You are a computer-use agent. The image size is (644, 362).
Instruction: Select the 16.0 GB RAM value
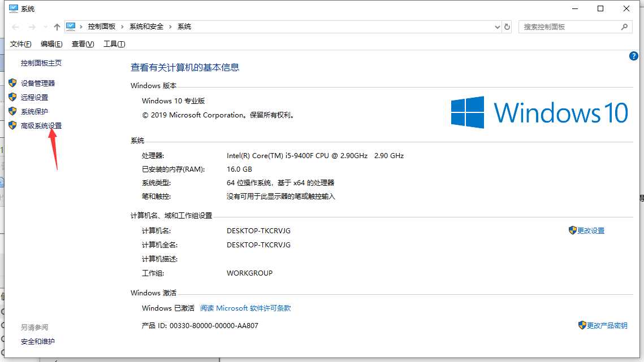point(239,169)
